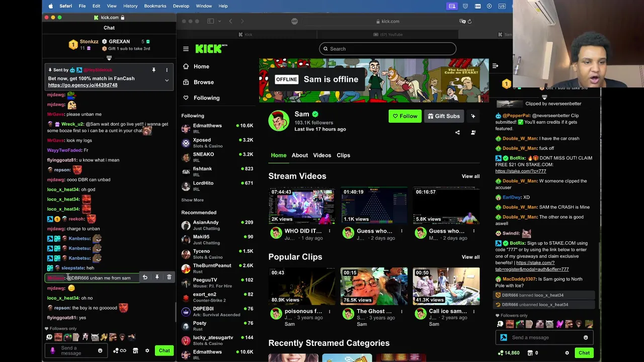Image resolution: width=644 pixels, height=362 pixels.
Task: Collapse chat with the arrow icon
Action: tap(495, 66)
